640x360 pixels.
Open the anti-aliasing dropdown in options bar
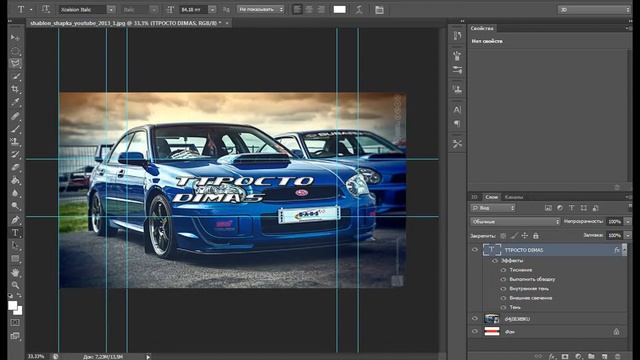pyautogui.click(x=260, y=9)
